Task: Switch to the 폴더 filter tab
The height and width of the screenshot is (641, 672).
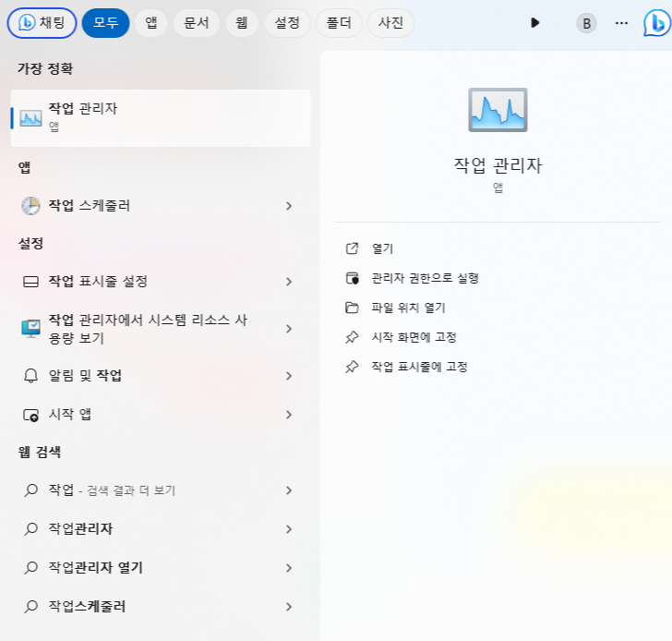Action: coord(339,23)
